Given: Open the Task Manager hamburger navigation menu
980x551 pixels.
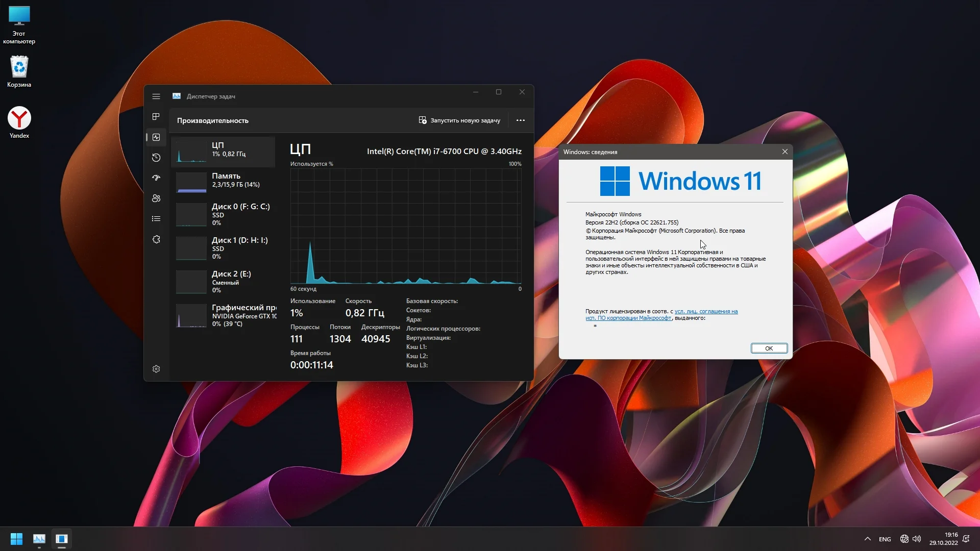Looking at the screenshot, I should point(156,96).
